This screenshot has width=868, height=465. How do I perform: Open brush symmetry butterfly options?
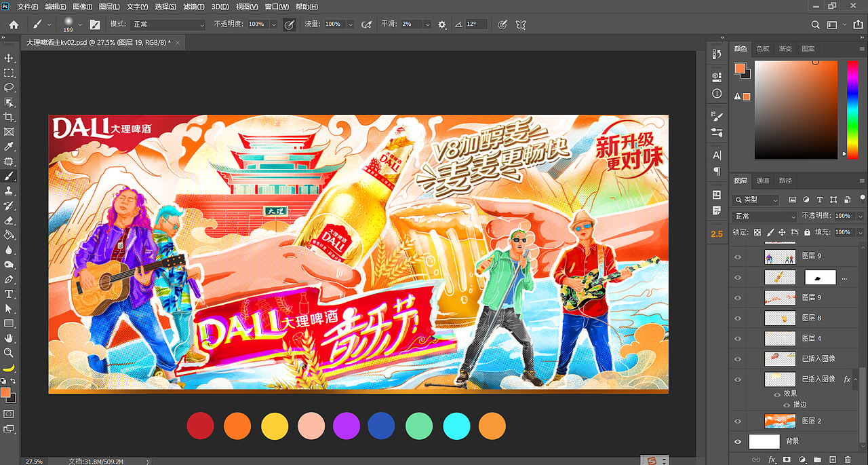click(x=521, y=24)
